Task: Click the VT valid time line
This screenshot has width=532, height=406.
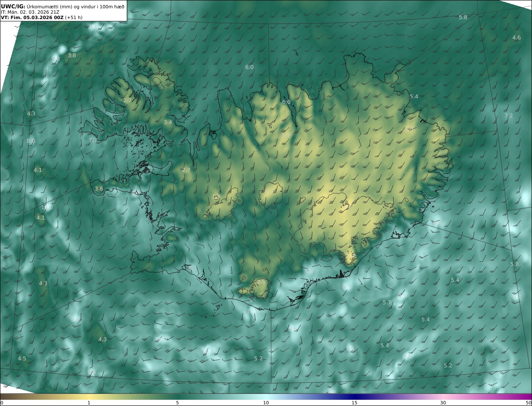Action: coord(42,17)
